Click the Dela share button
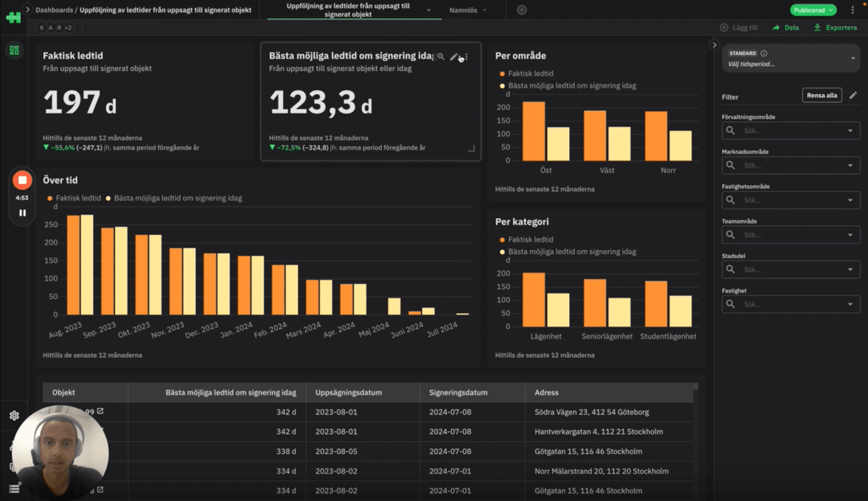Screen dimensions: 868x501 786,28
